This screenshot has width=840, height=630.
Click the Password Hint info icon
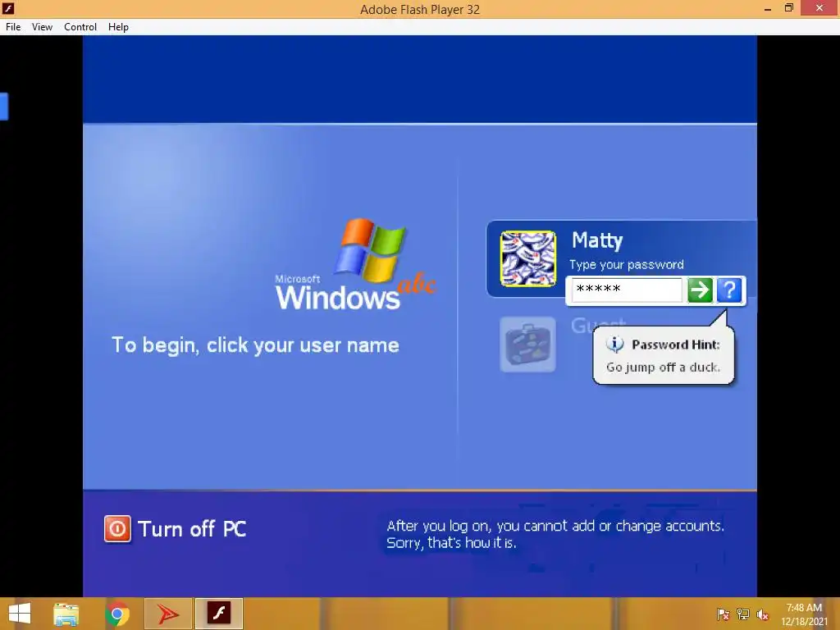(614, 345)
